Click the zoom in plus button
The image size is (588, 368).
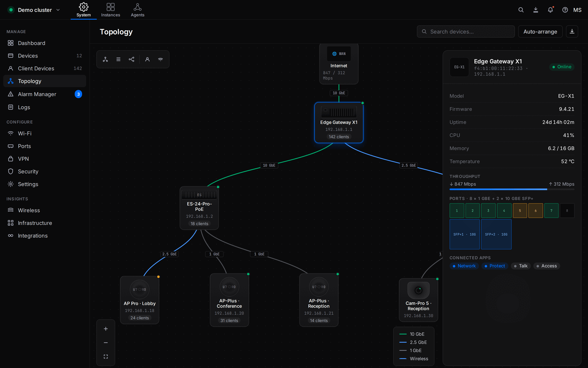[106, 329]
